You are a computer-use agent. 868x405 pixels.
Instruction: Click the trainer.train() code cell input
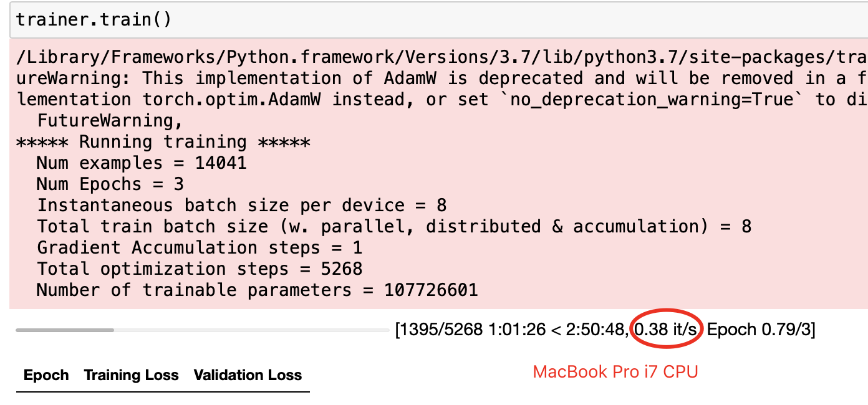[94, 19]
